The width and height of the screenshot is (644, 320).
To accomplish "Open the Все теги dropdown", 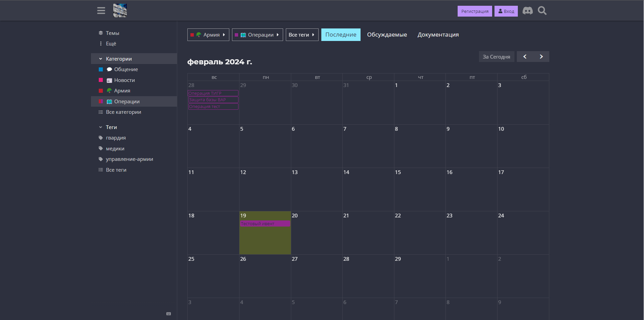I will click(302, 35).
